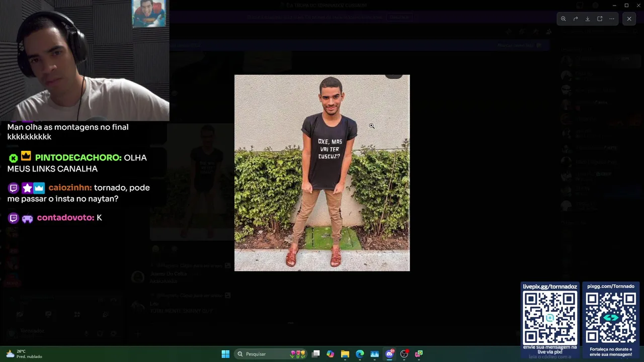The width and height of the screenshot is (644, 362).
Task: Click the controller badge beside contadovoto
Action: 27,218
